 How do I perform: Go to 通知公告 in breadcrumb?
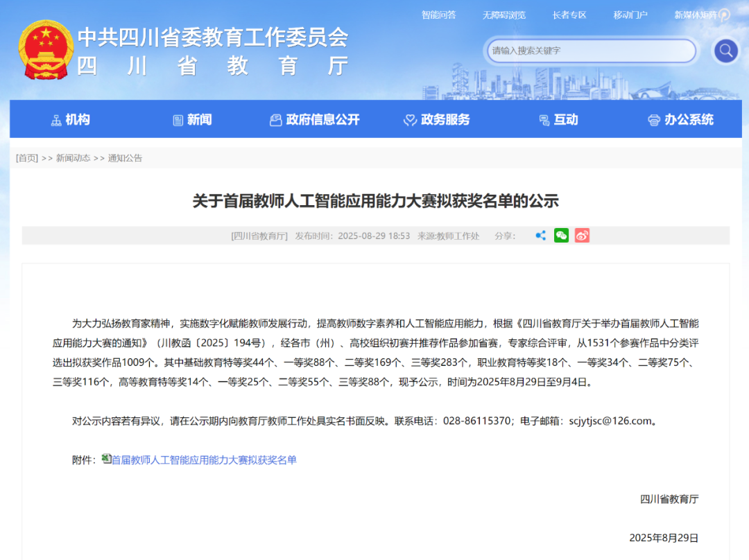point(125,158)
